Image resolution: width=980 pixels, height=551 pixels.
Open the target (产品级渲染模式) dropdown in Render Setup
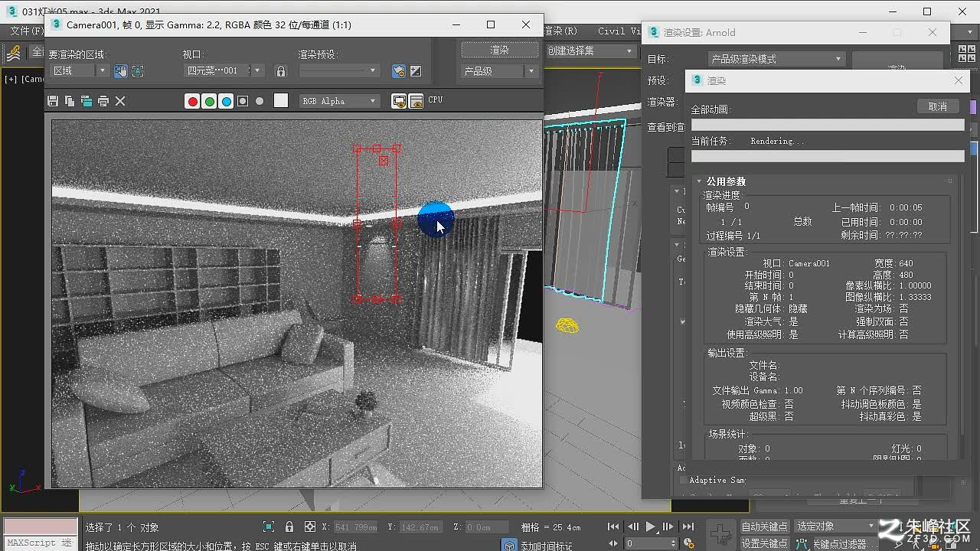pyautogui.click(x=776, y=59)
